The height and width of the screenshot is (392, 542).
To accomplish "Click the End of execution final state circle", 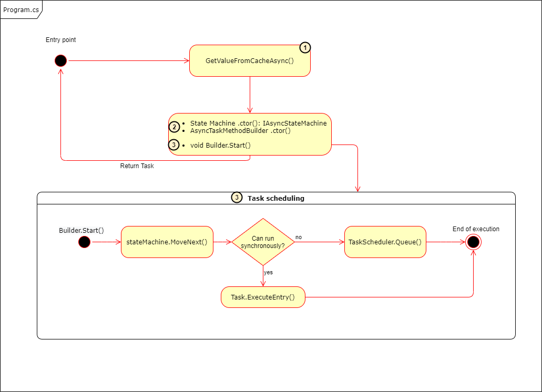I will 473,242.
